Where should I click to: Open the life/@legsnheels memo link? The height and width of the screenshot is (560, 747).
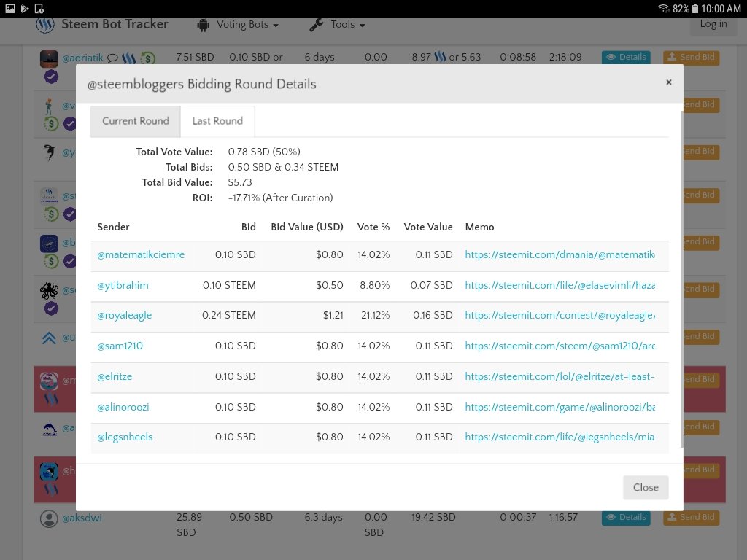point(560,437)
